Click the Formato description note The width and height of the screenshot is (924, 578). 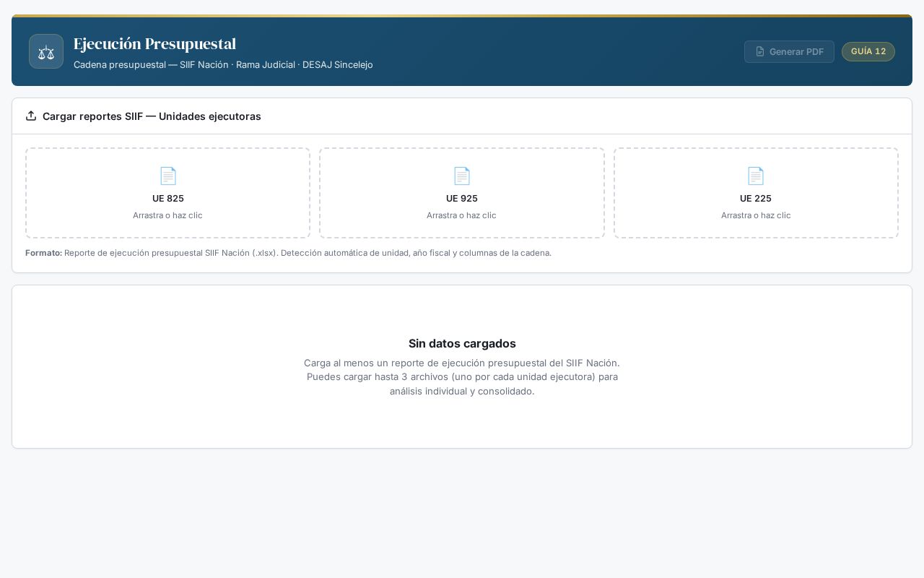point(288,253)
